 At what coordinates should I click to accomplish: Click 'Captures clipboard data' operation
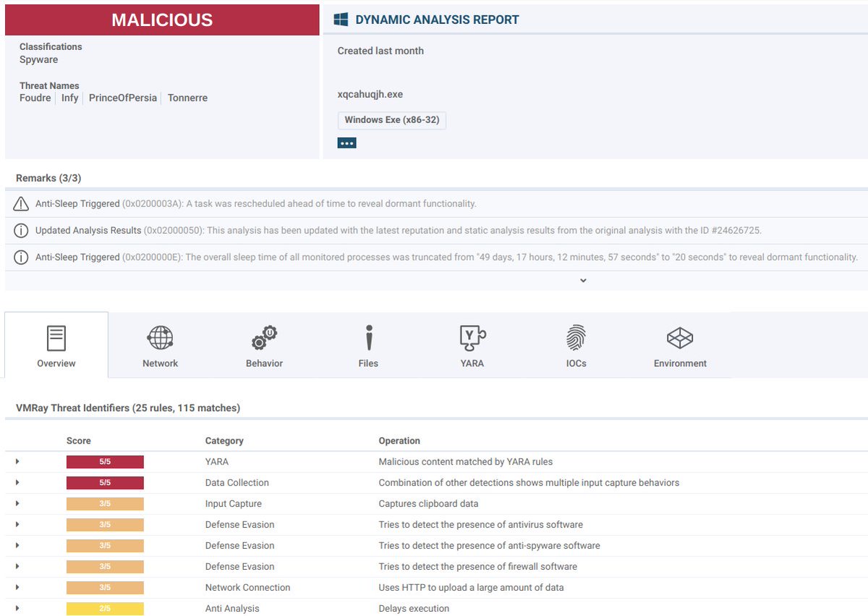coord(428,504)
